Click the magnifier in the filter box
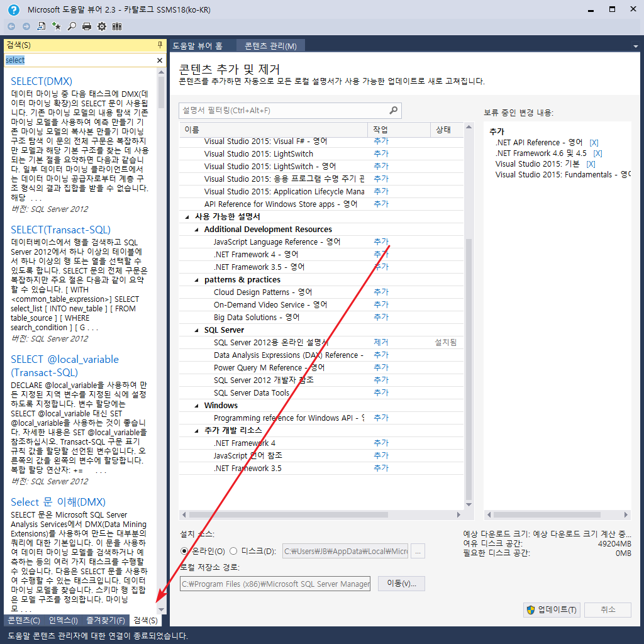644x644 pixels. (x=394, y=110)
